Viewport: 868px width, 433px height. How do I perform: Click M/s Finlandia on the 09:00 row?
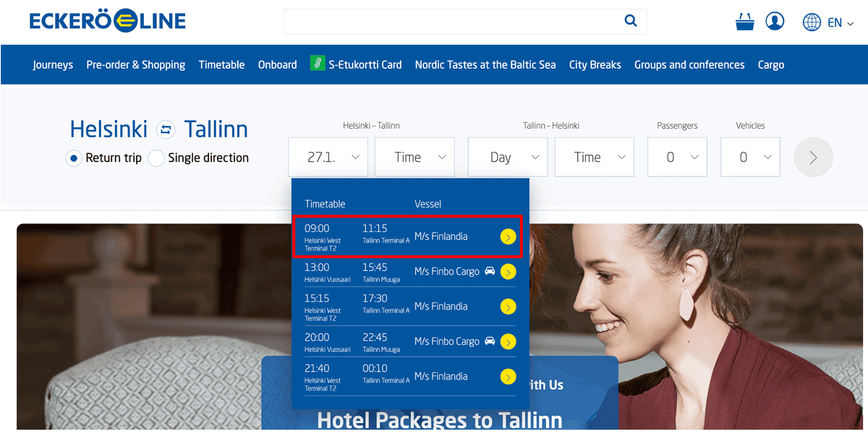[x=441, y=236]
